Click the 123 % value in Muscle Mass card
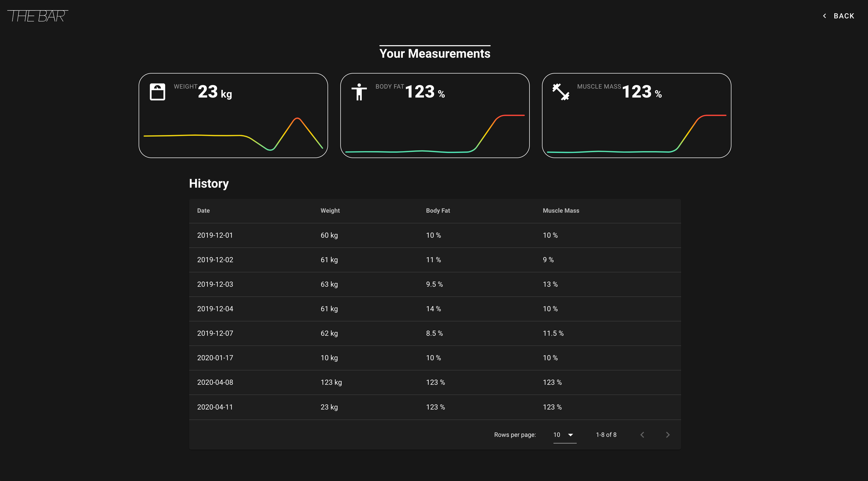 (x=642, y=92)
